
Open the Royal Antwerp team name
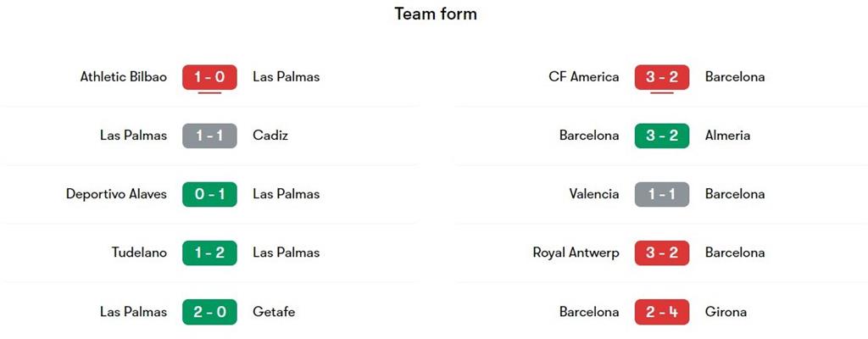tap(576, 253)
